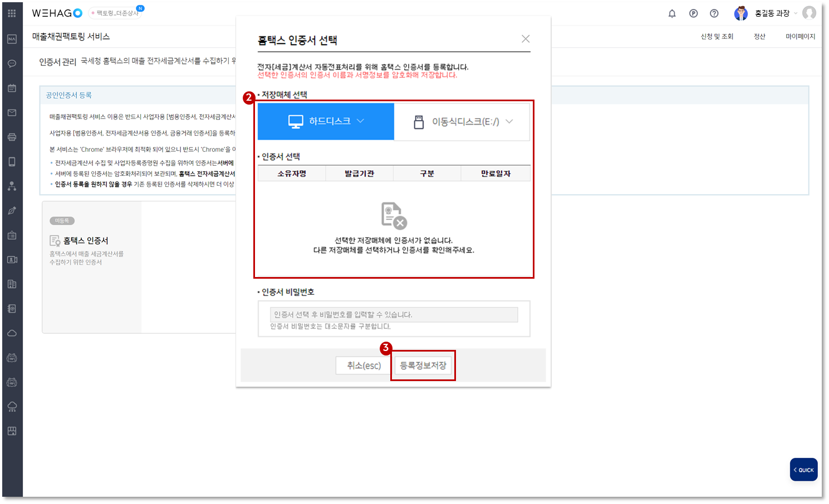Open the fax print icon in sidebar

[12, 136]
